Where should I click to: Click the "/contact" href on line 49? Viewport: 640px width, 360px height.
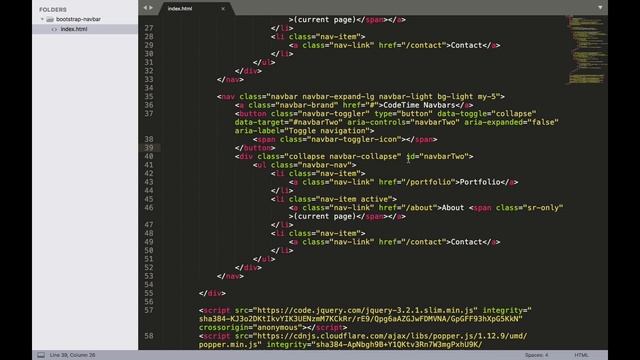(x=424, y=242)
